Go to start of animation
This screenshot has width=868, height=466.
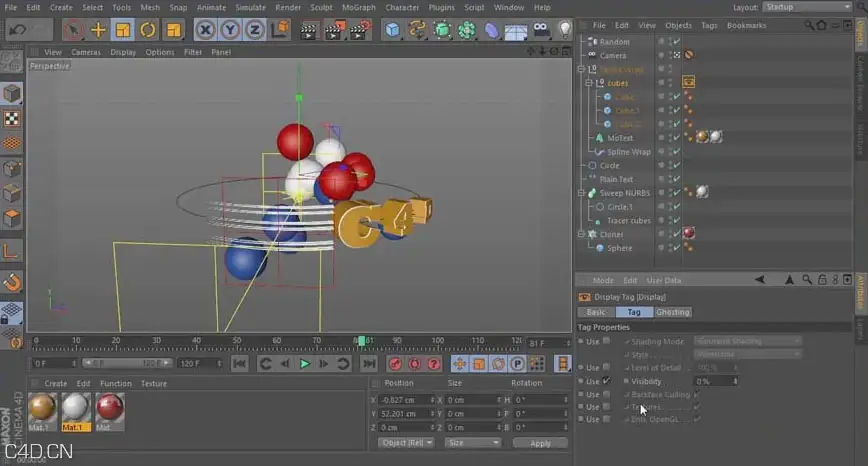coord(239,364)
